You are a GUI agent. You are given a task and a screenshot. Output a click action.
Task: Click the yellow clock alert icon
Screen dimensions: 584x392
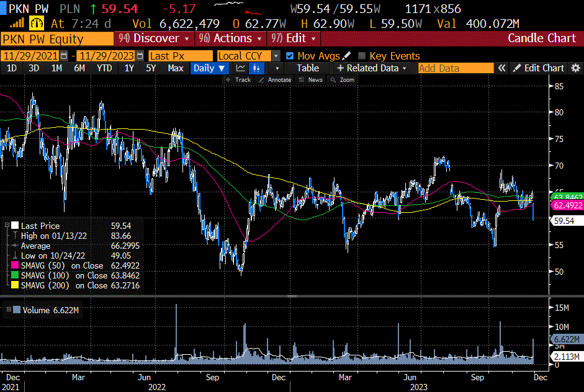pos(37,24)
